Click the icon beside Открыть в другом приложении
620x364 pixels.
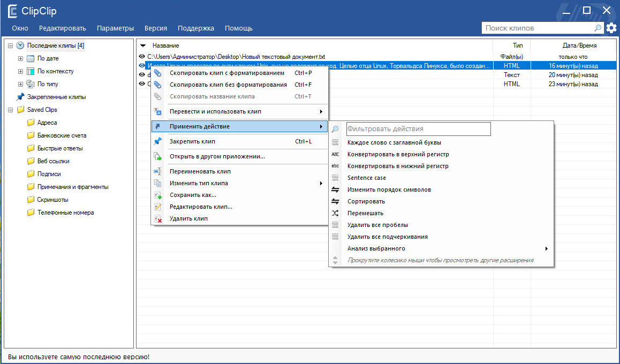158,156
